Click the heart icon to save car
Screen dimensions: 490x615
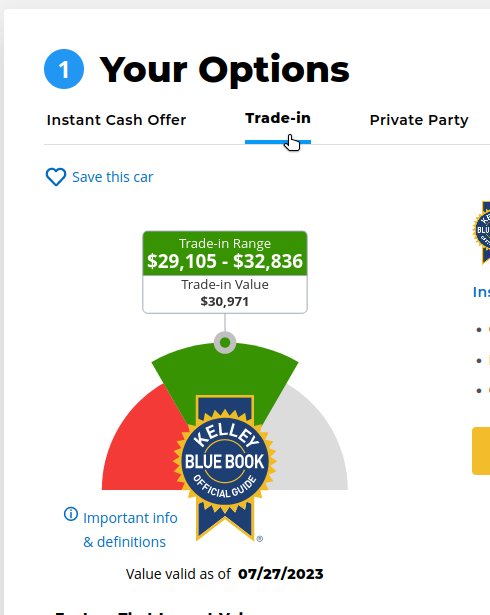pos(56,177)
